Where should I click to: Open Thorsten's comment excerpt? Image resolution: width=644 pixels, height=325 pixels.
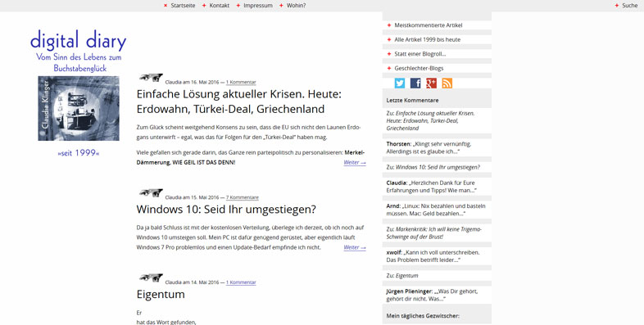429,147
